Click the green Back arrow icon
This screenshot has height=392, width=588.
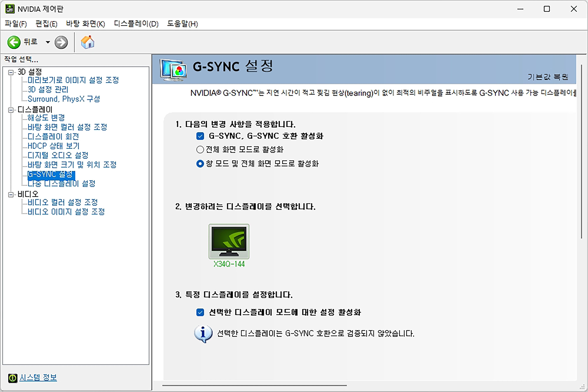[x=14, y=42]
